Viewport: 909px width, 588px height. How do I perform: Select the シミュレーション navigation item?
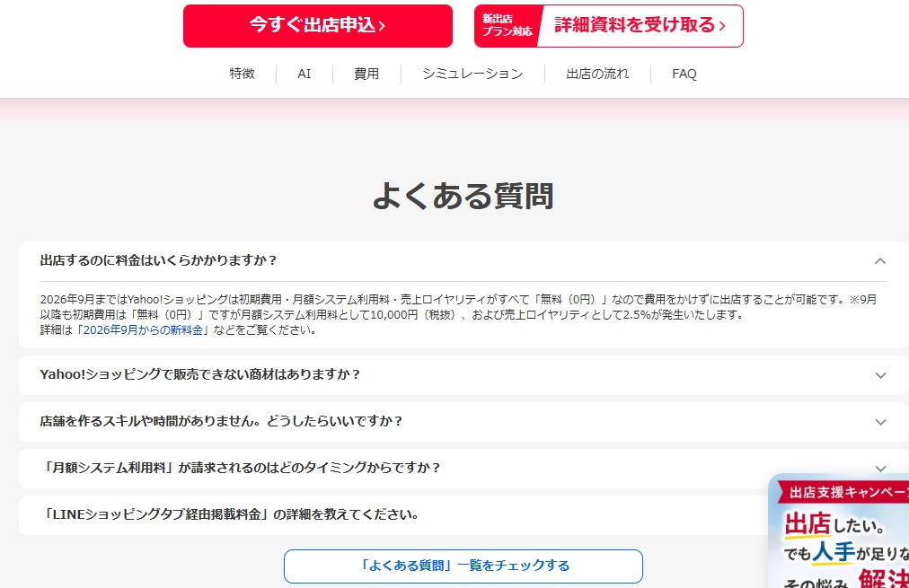coord(472,74)
